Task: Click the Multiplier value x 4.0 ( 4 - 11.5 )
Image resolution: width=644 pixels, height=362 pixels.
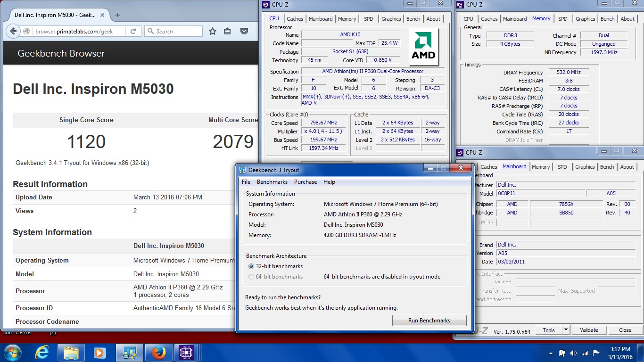Action: pos(324,132)
